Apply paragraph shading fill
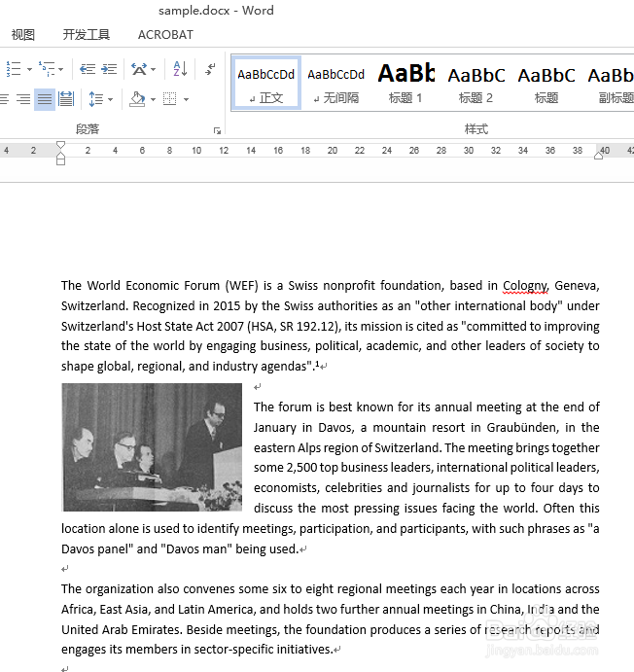Screen dimensions: 634x672 [137, 99]
